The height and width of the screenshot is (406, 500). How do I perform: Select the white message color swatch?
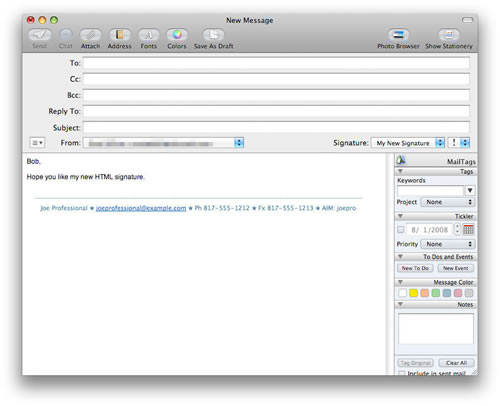402,293
